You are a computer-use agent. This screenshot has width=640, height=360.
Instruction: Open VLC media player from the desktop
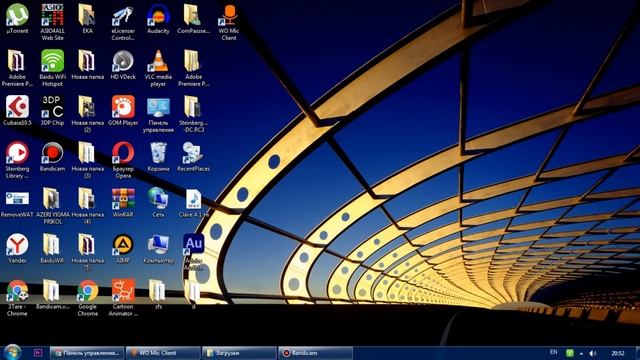click(158, 68)
